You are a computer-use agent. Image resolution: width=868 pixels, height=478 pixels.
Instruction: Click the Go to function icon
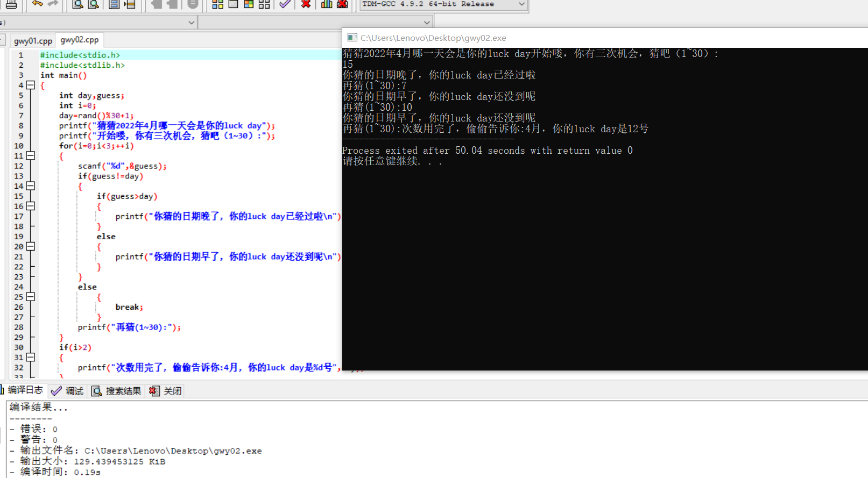114,4
